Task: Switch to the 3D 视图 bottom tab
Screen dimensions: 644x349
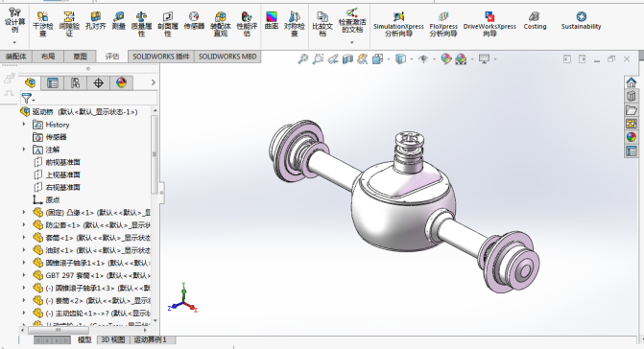Action: tap(113, 340)
